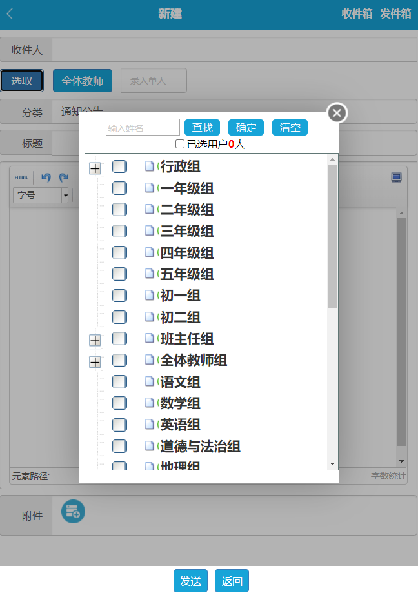Click the document icon beside 全体教师组
This screenshot has height=595, width=418.
tap(150, 360)
